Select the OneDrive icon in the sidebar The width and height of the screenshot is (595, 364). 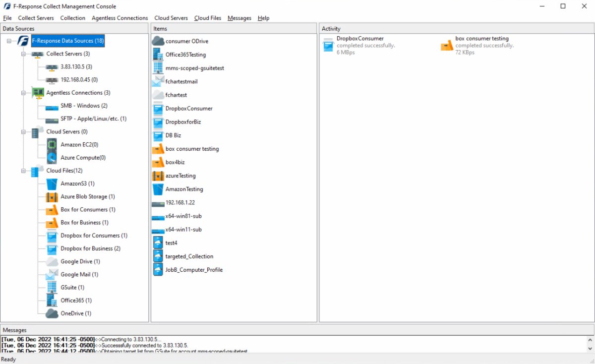pos(51,313)
